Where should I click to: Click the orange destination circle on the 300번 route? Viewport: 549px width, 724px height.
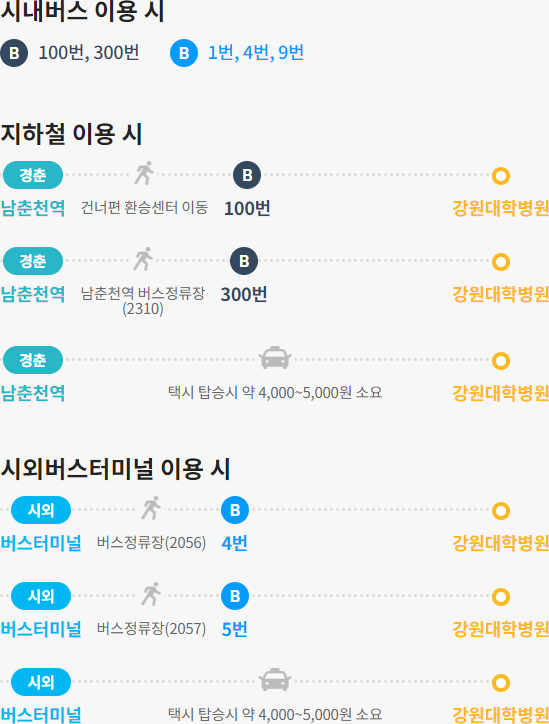click(x=501, y=262)
